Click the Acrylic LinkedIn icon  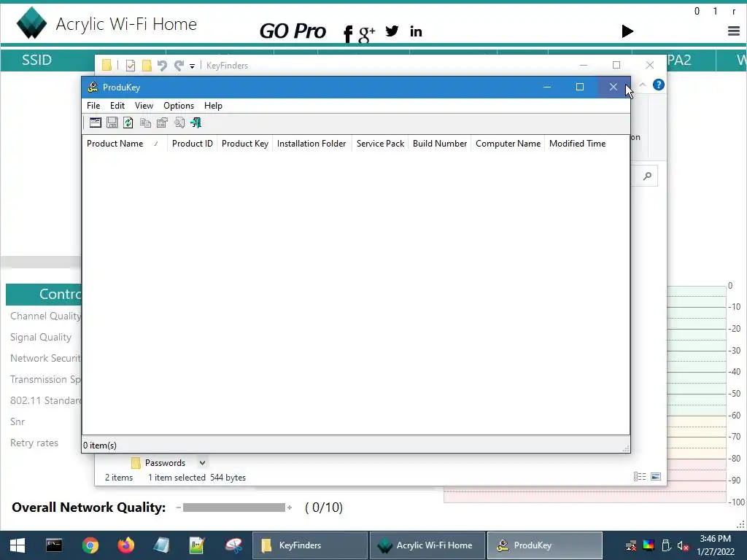click(x=416, y=31)
